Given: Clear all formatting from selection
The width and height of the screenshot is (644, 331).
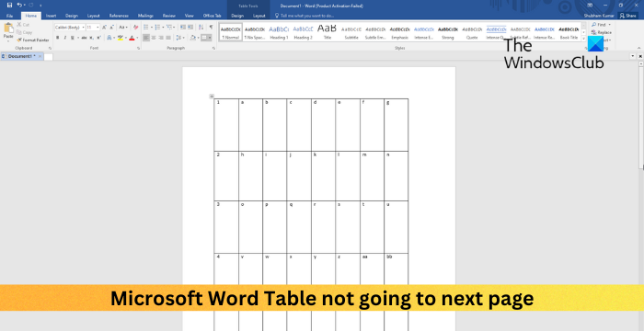Looking at the screenshot, I should (x=135, y=27).
